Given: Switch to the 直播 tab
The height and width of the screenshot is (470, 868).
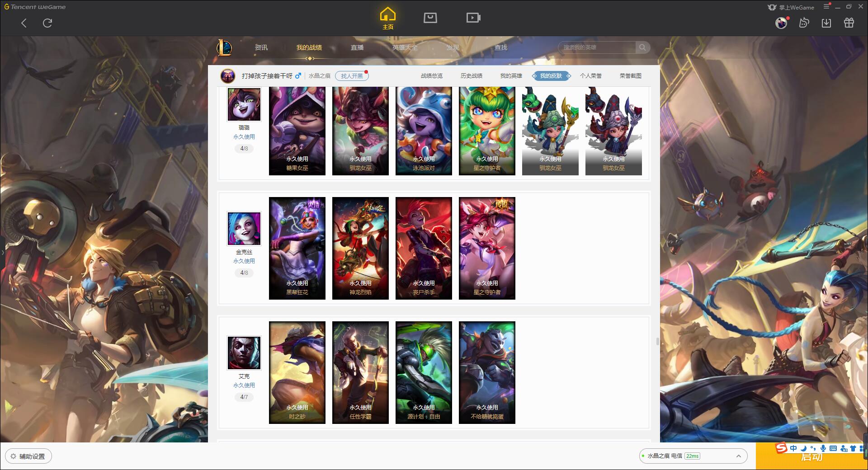Looking at the screenshot, I should 357,47.
